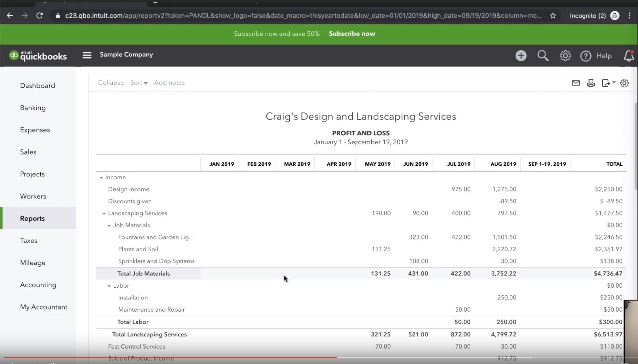Collapse the Landscaping Services section
This screenshot has width=638, height=364.
click(104, 213)
